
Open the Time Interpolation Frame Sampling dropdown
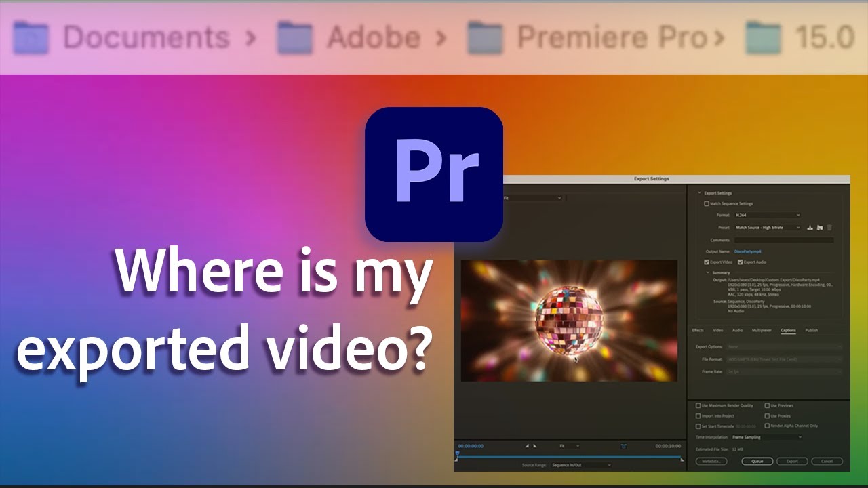(767, 437)
